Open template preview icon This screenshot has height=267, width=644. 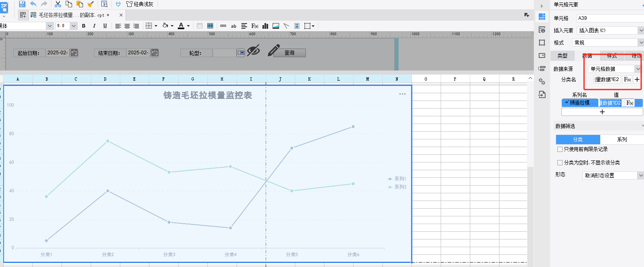104,4
